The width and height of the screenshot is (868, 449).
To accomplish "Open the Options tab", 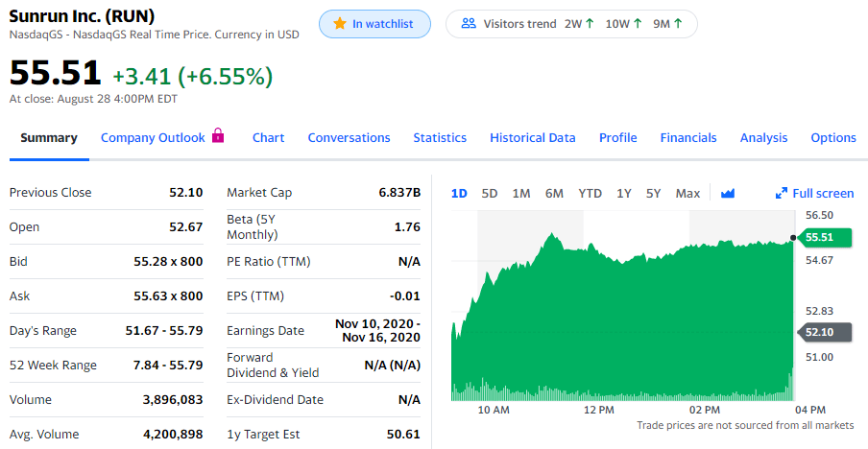I will point(832,137).
